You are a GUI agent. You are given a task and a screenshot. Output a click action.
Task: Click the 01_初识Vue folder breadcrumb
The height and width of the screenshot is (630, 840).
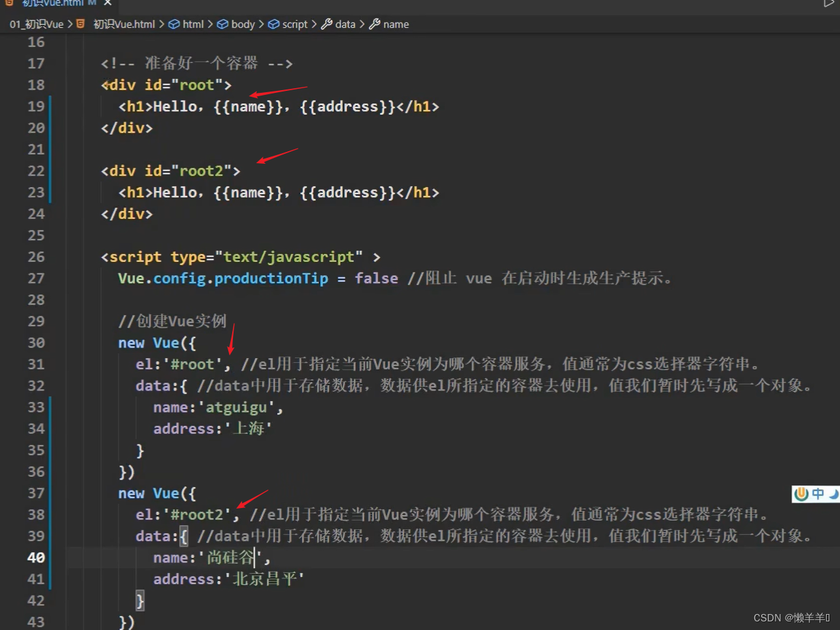37,25
